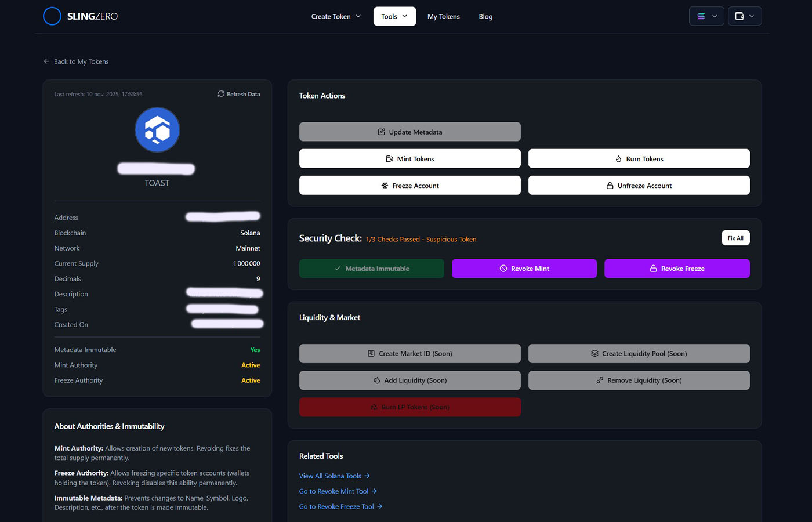Open the Blog page
Image resolution: width=812 pixels, height=522 pixels.
click(x=485, y=16)
